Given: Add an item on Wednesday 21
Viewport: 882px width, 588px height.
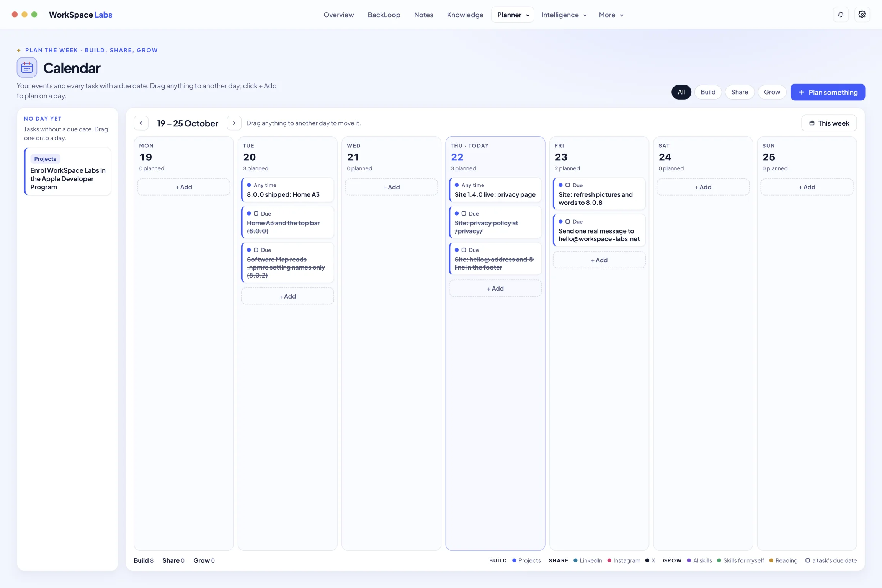Looking at the screenshot, I should (391, 187).
